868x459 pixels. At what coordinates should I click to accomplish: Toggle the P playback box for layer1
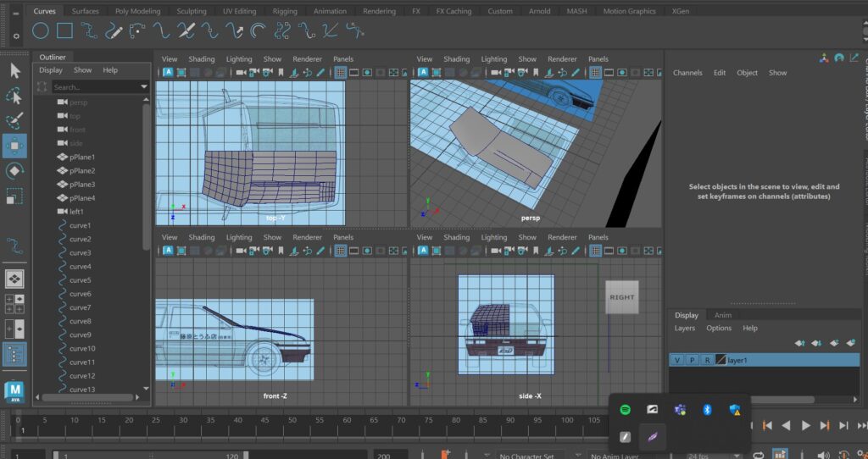[692, 360]
